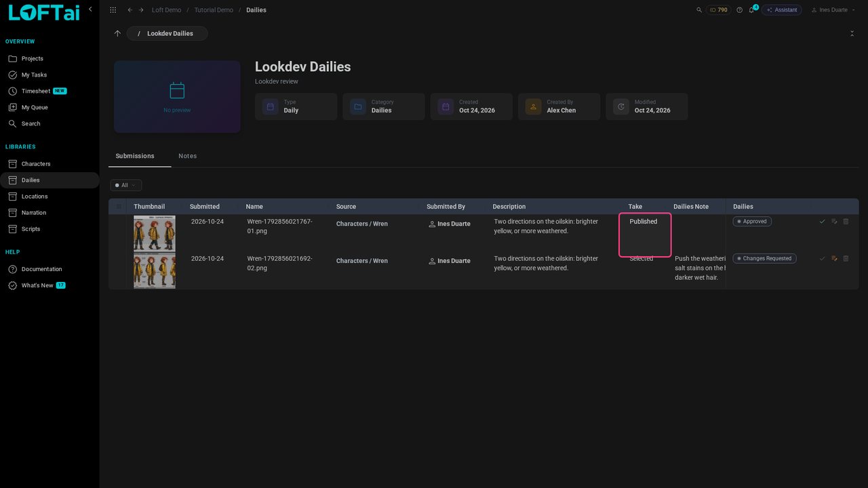The width and height of the screenshot is (868, 488).
Task: Click the search magnifier in top bar
Action: 699,10
